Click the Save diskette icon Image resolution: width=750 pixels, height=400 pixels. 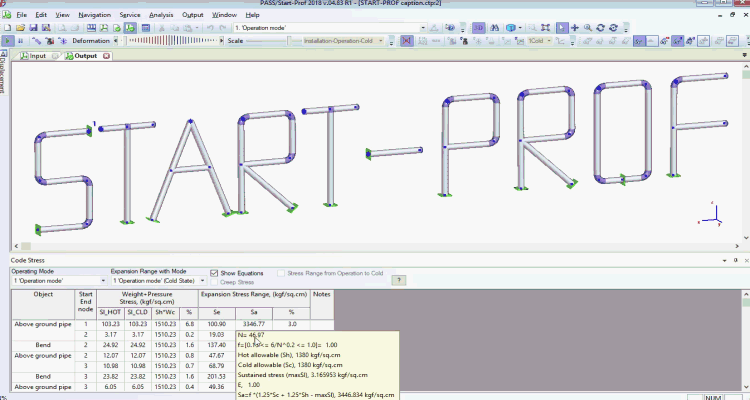point(33,28)
